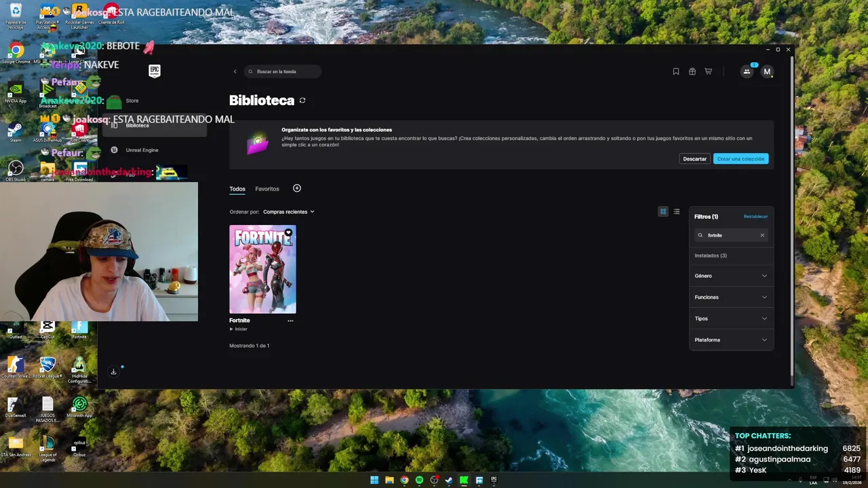
Task: Expand the Tipos filter section
Action: tap(731, 319)
